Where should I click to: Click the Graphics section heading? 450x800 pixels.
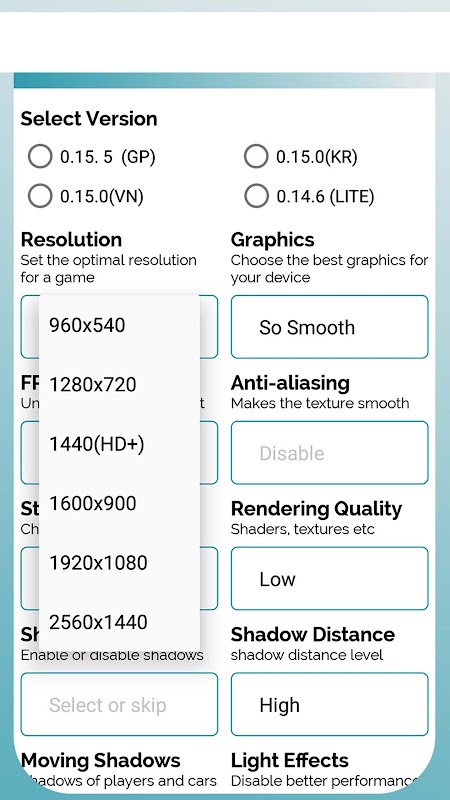[x=272, y=240]
